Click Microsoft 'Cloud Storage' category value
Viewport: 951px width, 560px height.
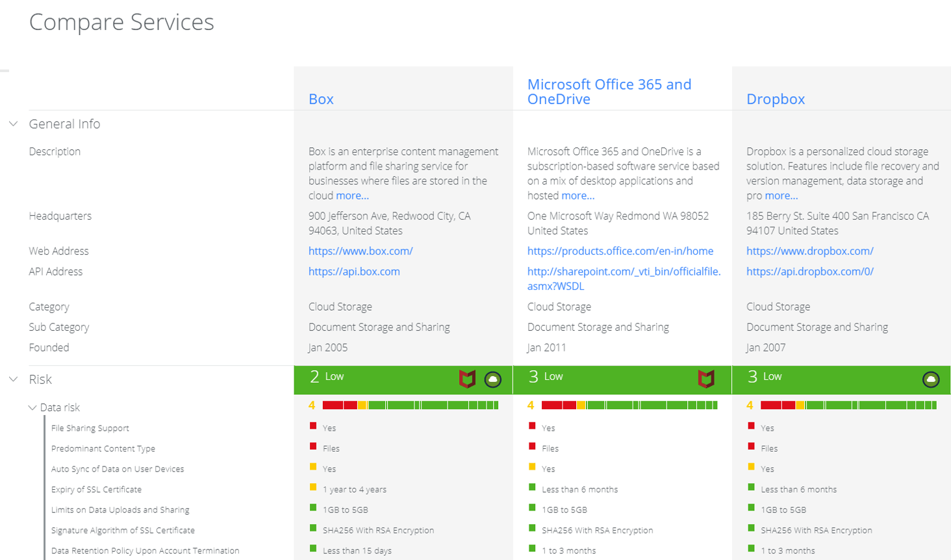pos(559,307)
